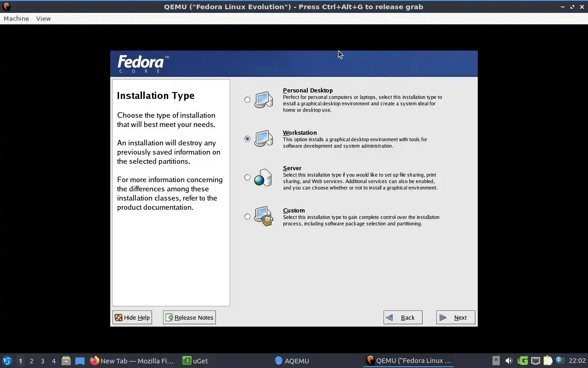This screenshot has width=588, height=368.
Task: Open the file manager taskbar icon
Action: (66, 361)
